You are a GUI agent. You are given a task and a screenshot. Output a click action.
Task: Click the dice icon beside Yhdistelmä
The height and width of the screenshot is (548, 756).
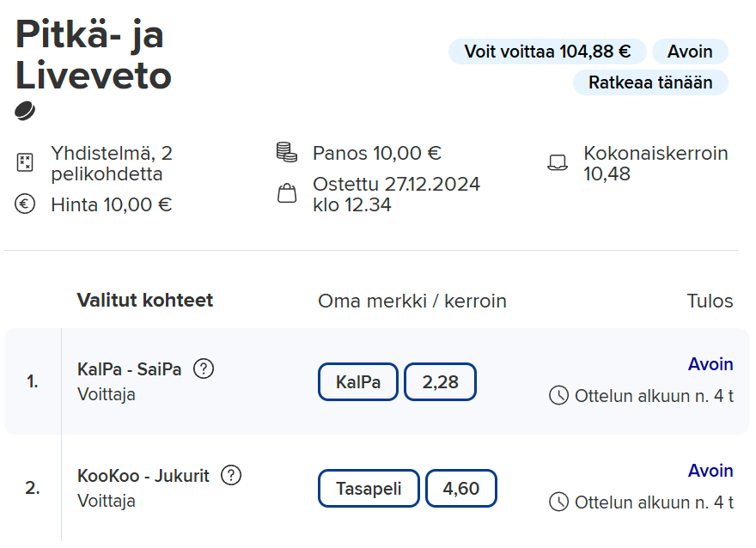click(x=25, y=162)
